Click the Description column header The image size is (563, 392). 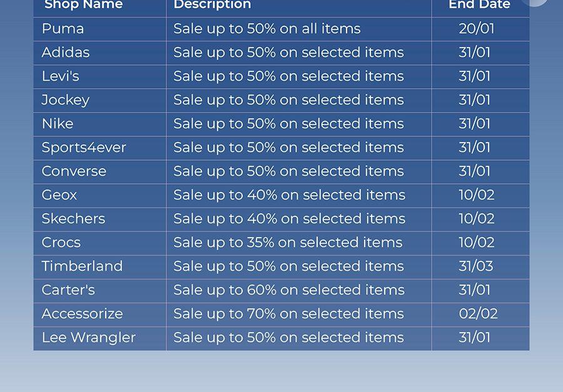pyautogui.click(x=212, y=4)
